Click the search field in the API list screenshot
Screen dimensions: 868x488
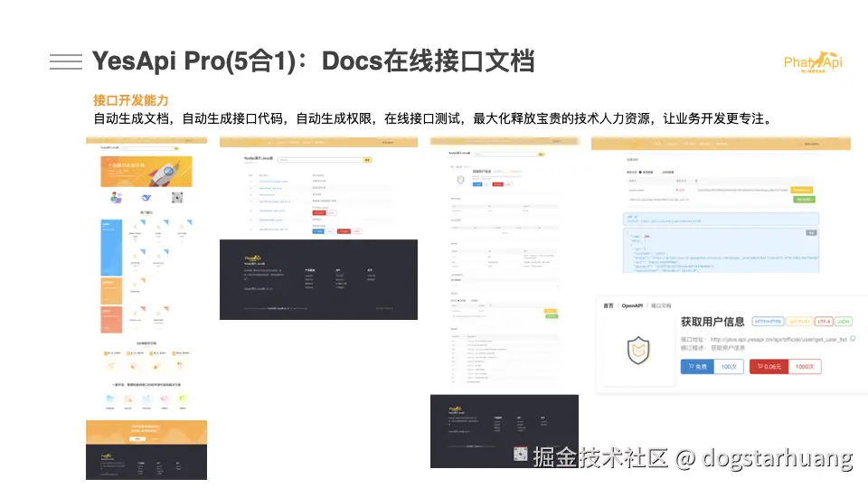[320, 160]
